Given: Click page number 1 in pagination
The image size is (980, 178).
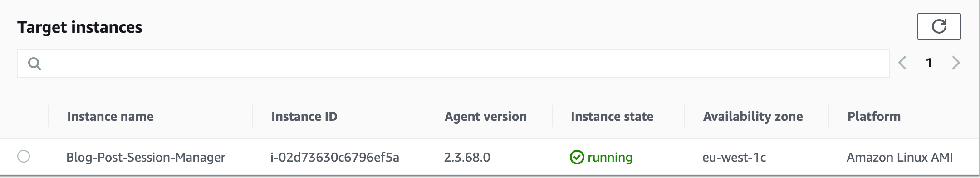Looking at the screenshot, I should 929,63.
